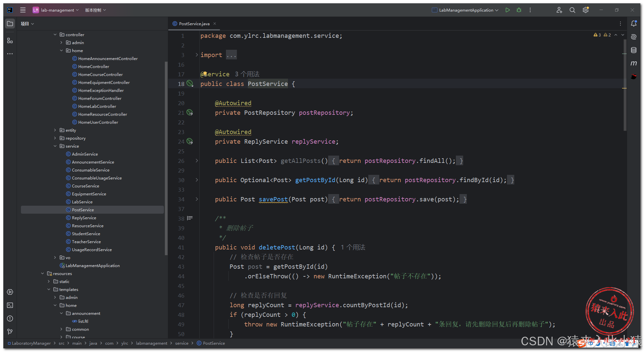Open the Maven tool window icon
644x352 pixels.
[x=634, y=63]
